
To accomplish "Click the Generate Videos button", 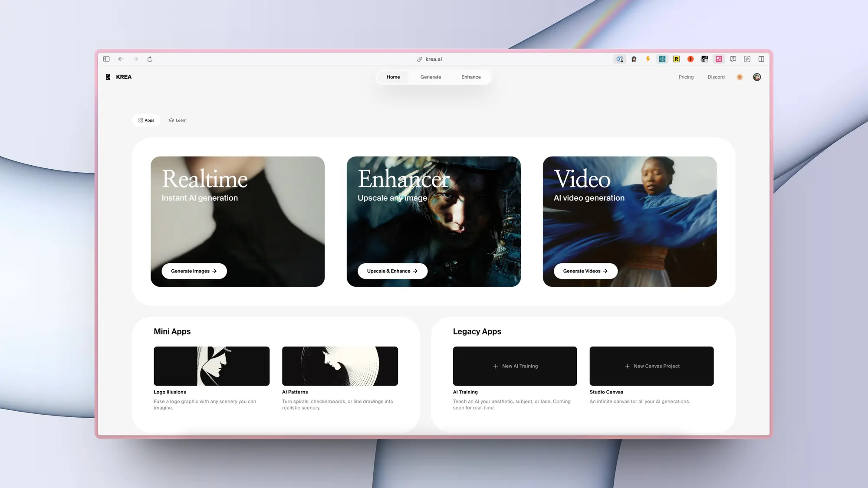I will click(x=585, y=271).
